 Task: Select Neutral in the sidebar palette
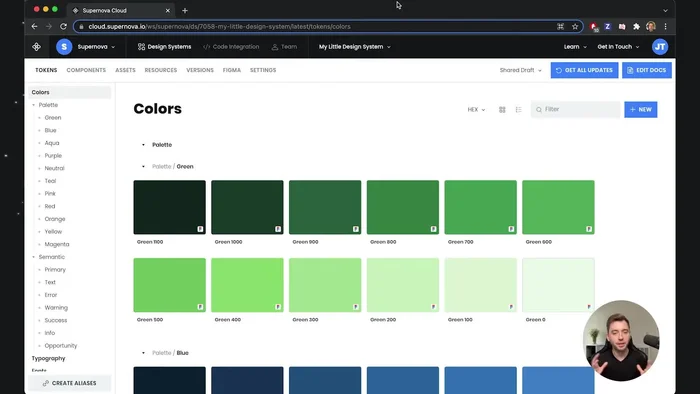point(54,168)
